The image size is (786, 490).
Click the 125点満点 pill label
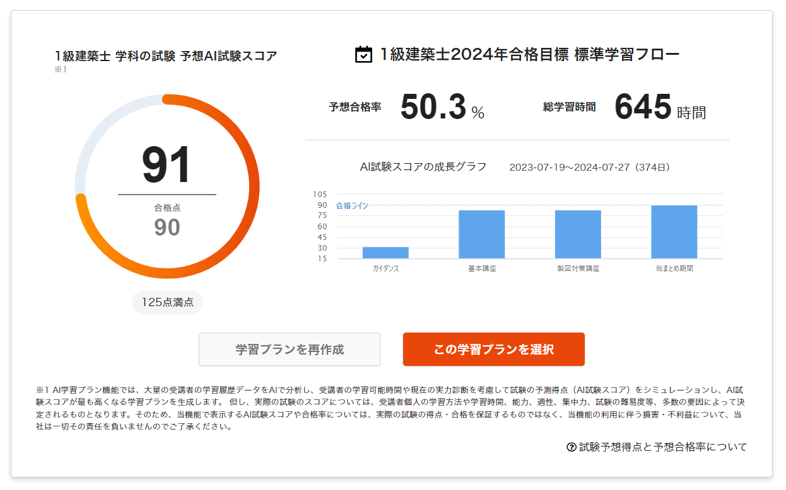click(167, 302)
